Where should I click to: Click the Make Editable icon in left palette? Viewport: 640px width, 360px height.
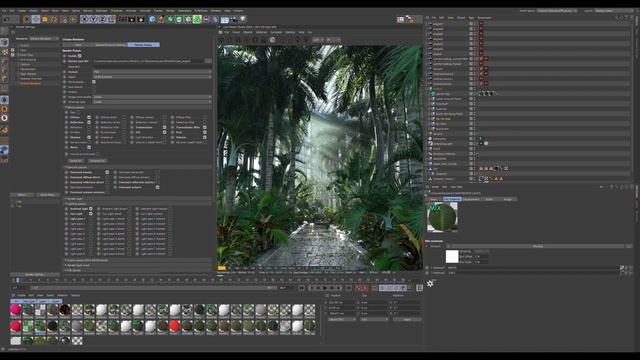[4, 31]
